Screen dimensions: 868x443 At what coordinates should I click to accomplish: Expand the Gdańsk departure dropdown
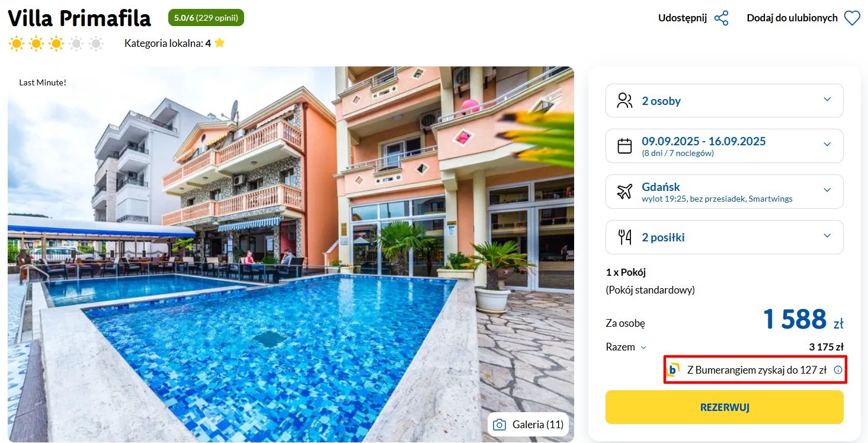(724, 192)
